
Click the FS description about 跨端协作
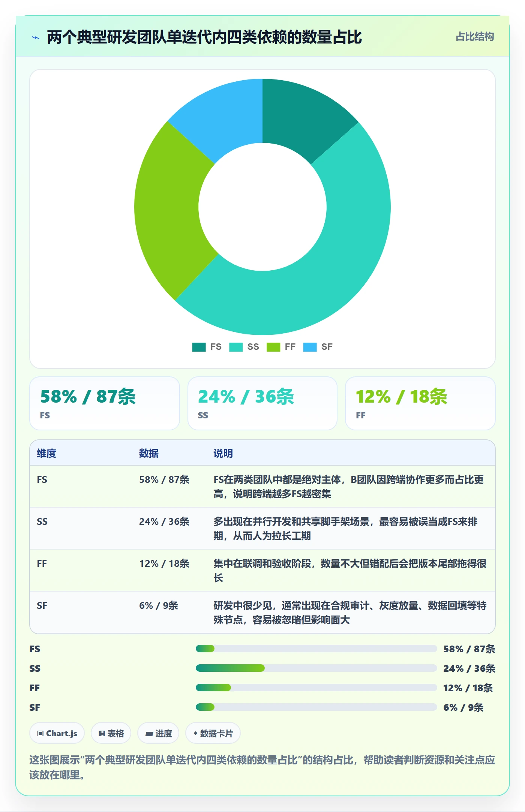pyautogui.click(x=349, y=487)
